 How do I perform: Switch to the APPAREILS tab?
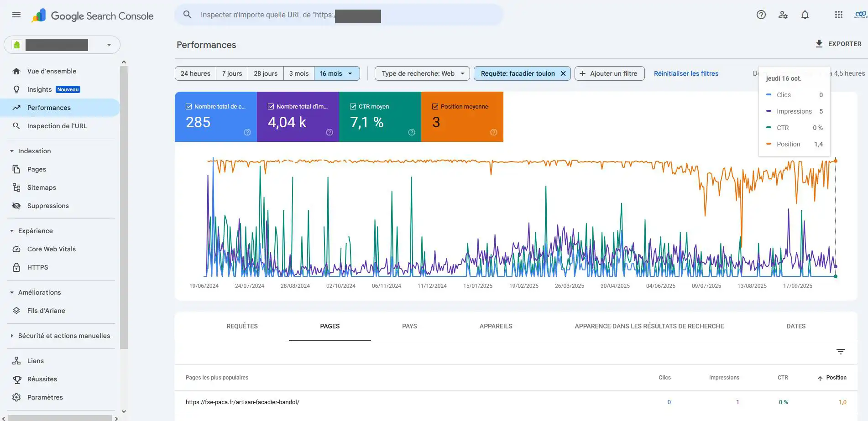coord(496,326)
